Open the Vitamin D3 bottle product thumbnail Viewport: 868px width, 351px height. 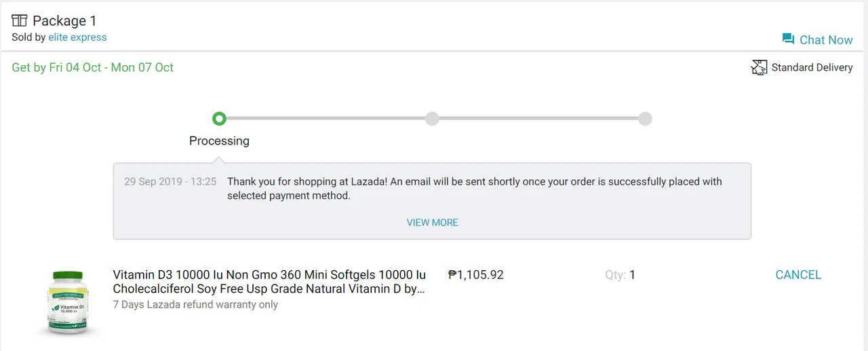(68, 303)
